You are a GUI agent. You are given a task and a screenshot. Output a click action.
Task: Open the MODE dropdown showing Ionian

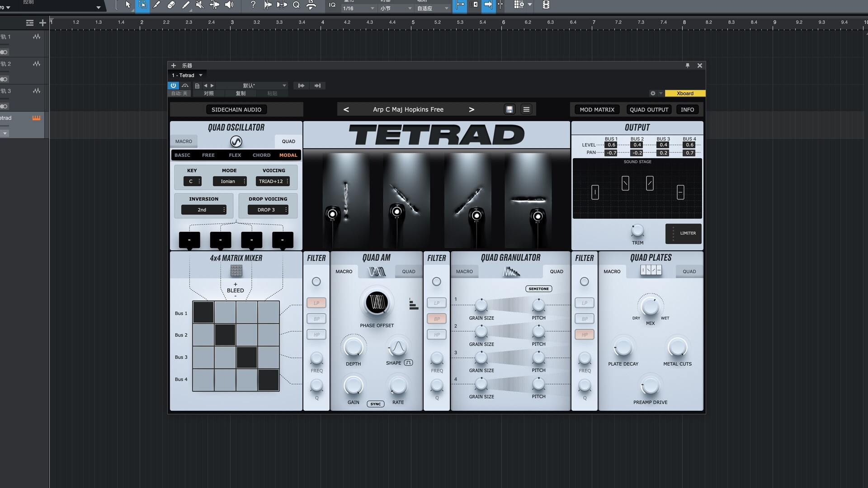230,181
